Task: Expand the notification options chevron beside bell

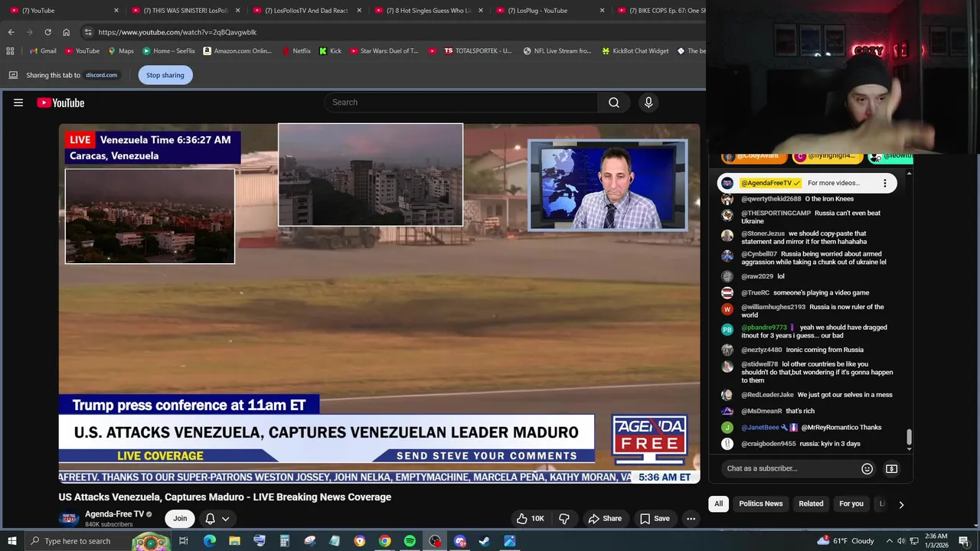Action: (225, 519)
